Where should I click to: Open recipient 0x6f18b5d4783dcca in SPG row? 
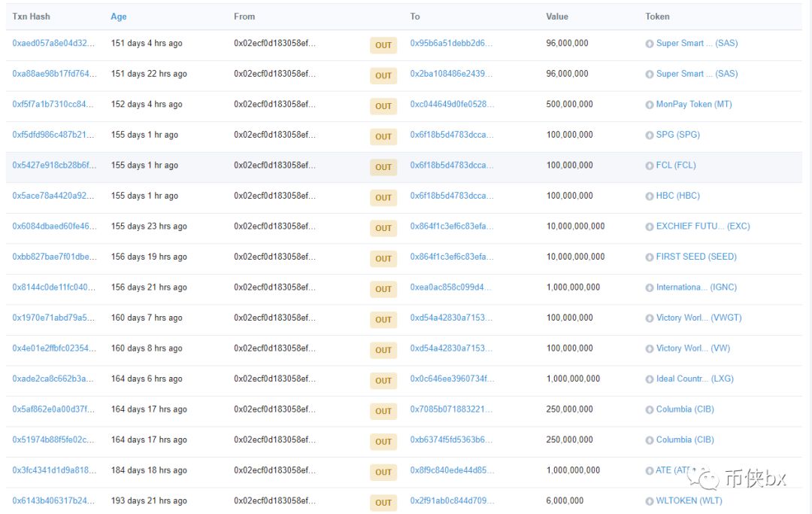click(x=452, y=135)
